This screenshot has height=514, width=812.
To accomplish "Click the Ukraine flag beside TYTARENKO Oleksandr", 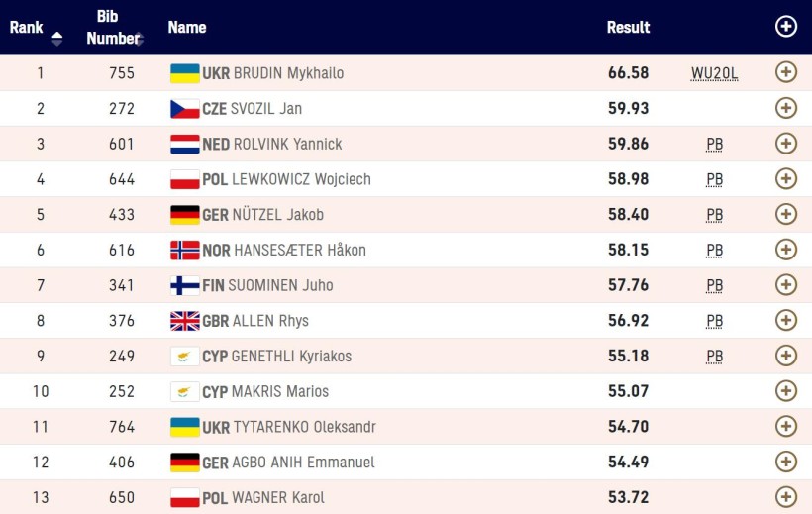I will tap(185, 427).
